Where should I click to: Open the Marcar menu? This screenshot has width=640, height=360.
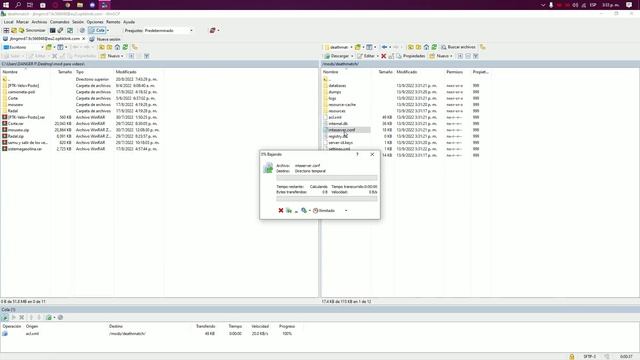tap(22, 22)
